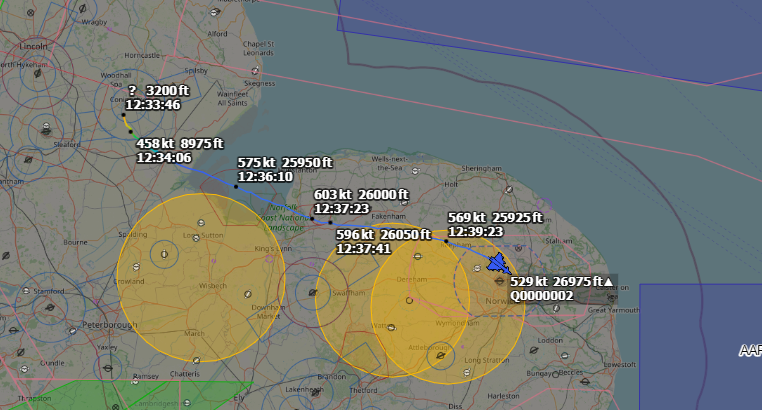Image resolution: width=762 pixels, height=410 pixels.
Task: Click the Lincoln city label
Action: 34,46
